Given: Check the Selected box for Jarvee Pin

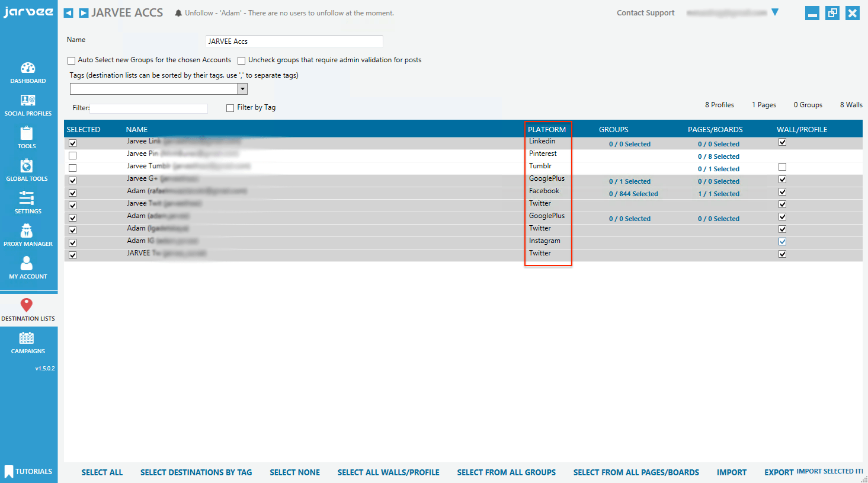Looking at the screenshot, I should (x=73, y=155).
